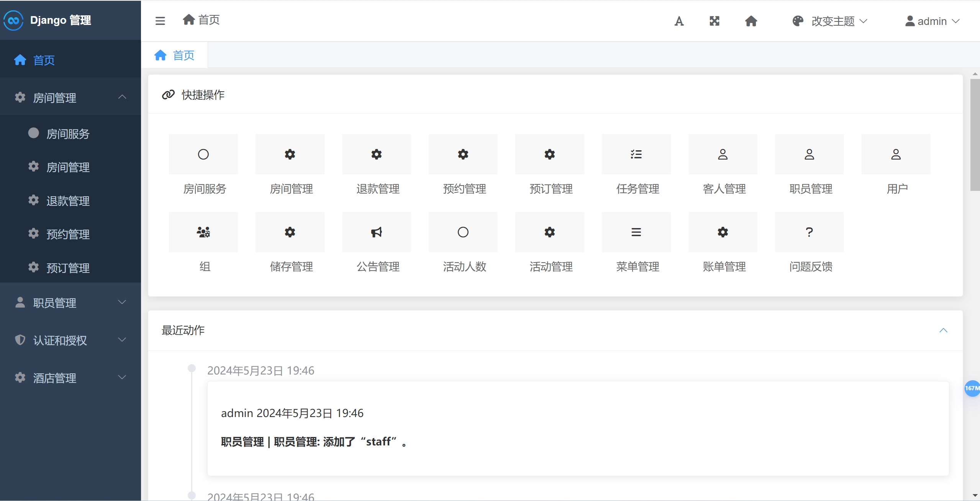The width and height of the screenshot is (980, 501).
Task: Click the 客人管理 person icon
Action: [723, 154]
